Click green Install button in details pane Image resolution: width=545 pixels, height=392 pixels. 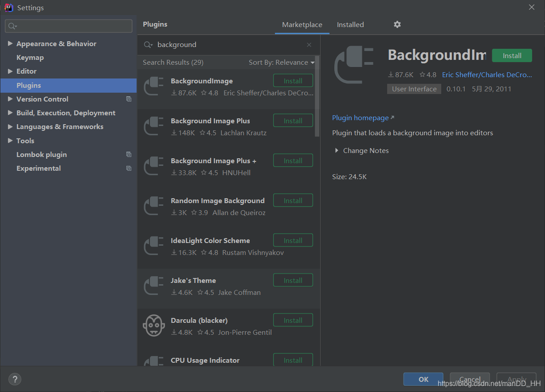pyautogui.click(x=512, y=55)
